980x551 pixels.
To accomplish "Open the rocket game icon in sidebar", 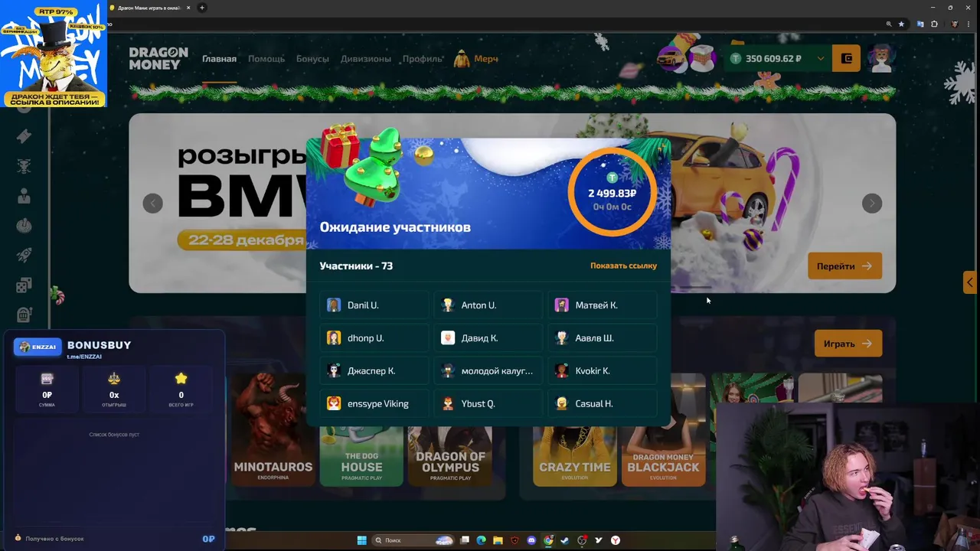I will (x=24, y=256).
